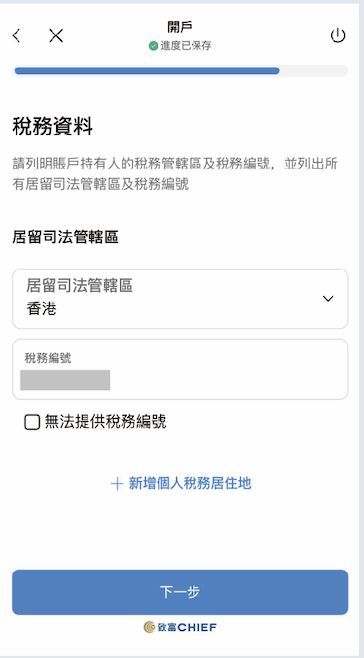Focus the 稅務編號 input field
This screenshot has height=658, width=364.
[180, 369]
